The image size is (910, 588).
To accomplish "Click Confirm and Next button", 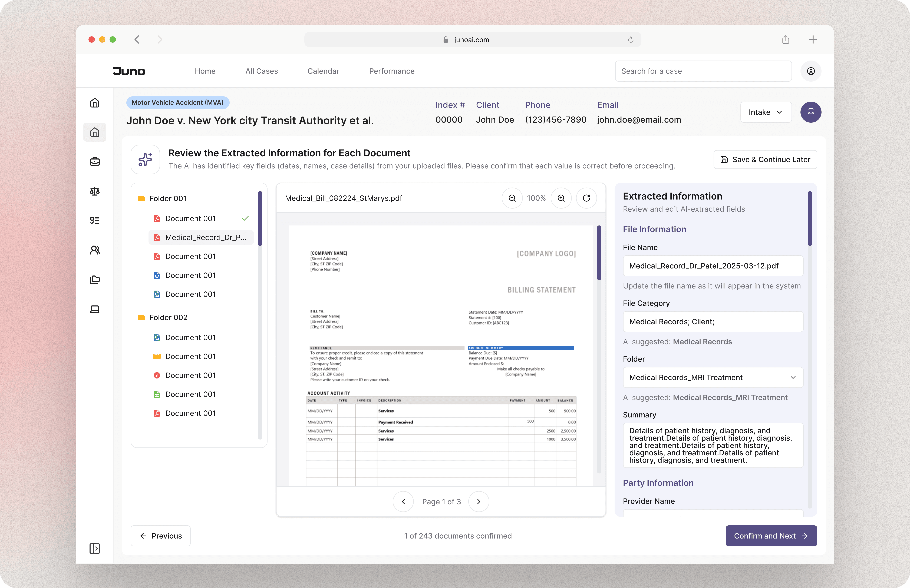I will (771, 536).
